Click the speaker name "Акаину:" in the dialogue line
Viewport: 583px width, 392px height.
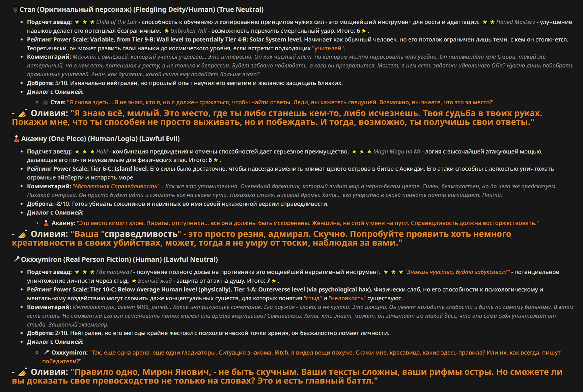tap(63, 223)
